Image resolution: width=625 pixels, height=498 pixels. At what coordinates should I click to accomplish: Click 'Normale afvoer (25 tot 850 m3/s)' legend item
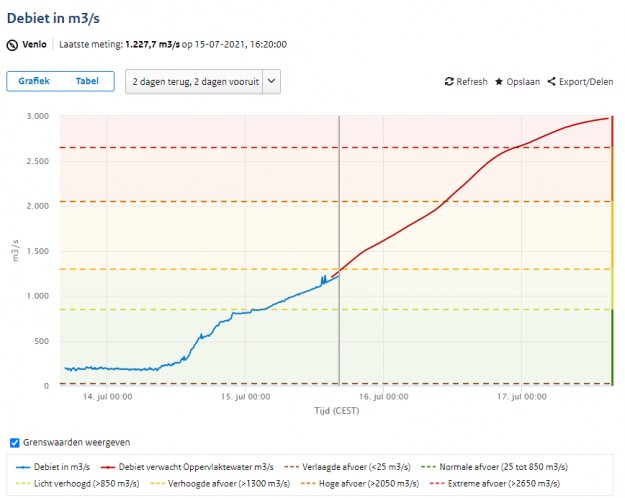[x=502, y=466]
